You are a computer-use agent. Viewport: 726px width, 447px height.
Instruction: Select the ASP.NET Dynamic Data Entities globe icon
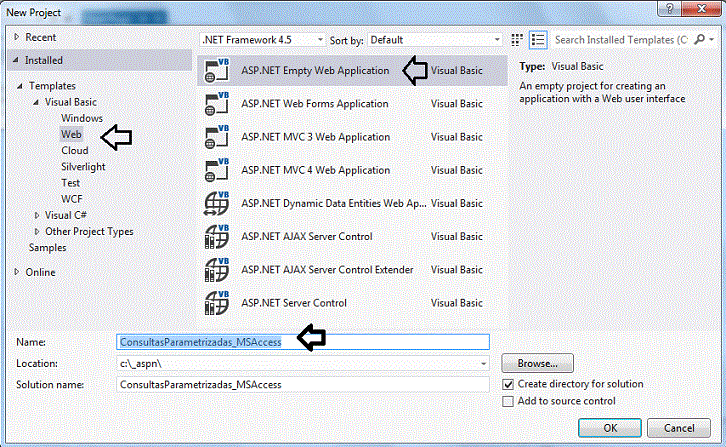coord(217,203)
